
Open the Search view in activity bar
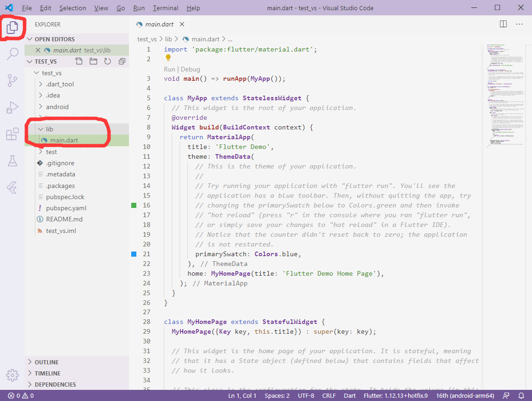(x=12, y=54)
